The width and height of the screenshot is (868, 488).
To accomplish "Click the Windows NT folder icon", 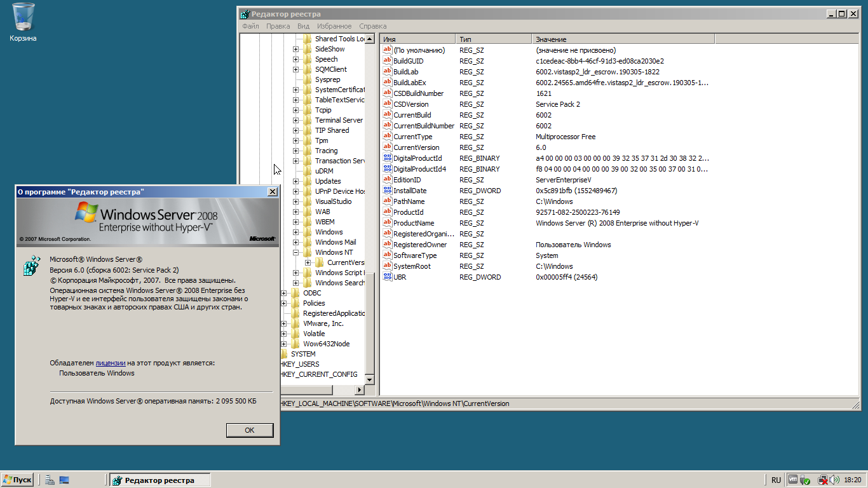I will click(308, 252).
